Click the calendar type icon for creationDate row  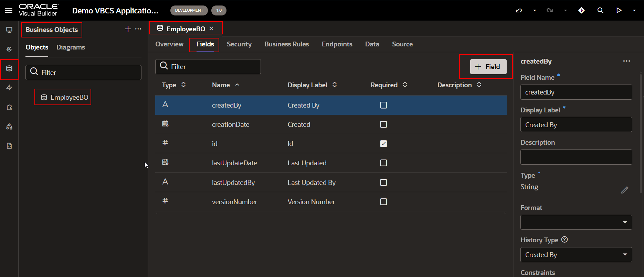tap(165, 124)
